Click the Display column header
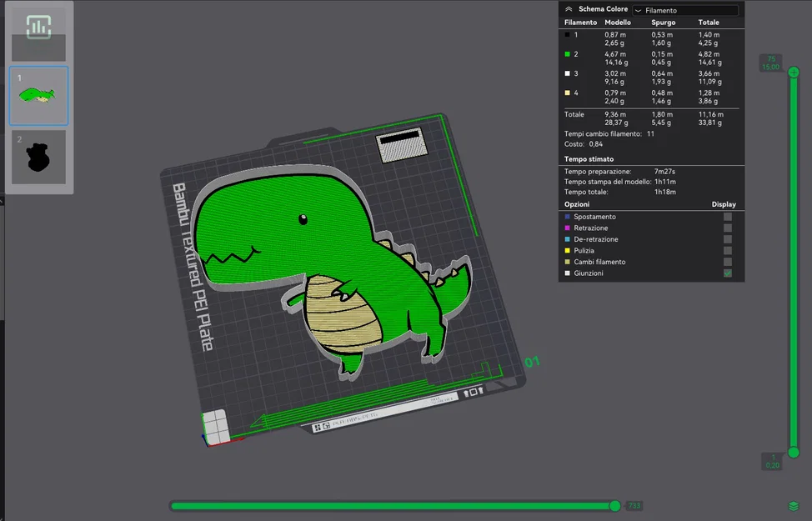The width and height of the screenshot is (812, 521). (724, 204)
